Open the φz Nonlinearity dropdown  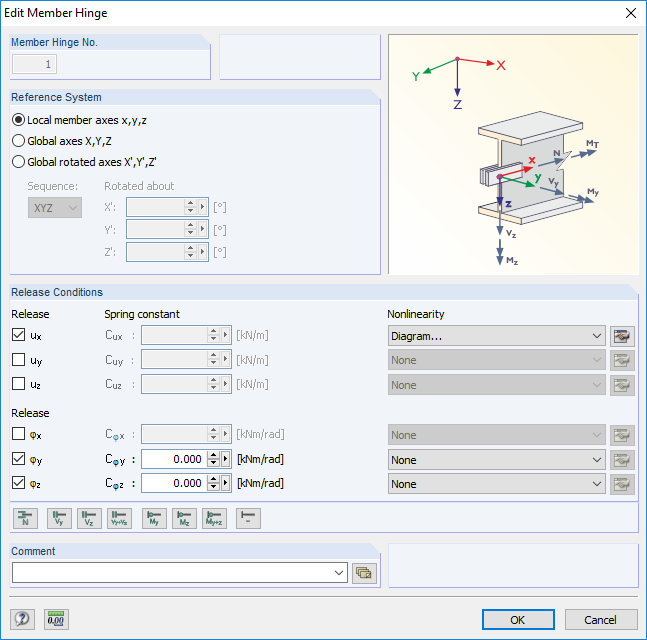496,484
